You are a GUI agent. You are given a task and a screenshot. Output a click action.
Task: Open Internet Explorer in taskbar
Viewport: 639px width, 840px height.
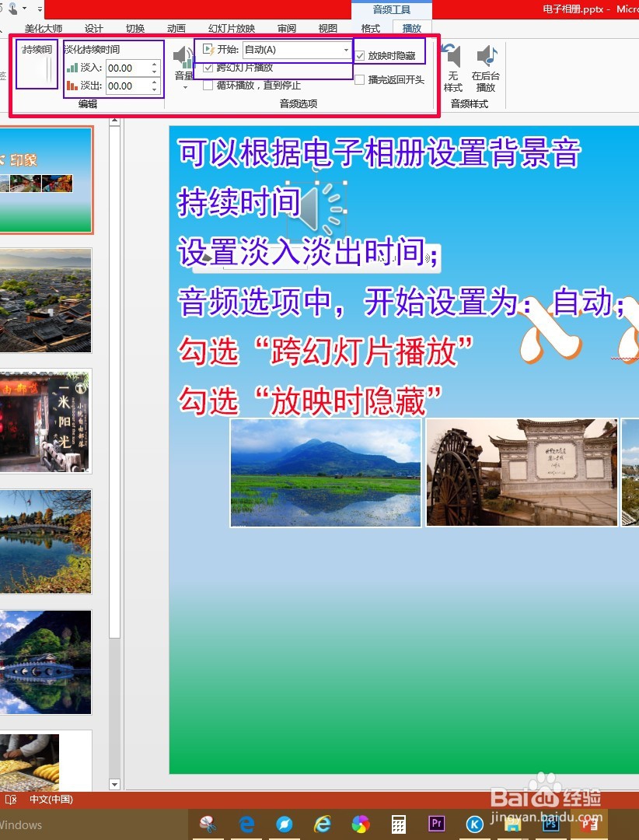[x=322, y=824]
